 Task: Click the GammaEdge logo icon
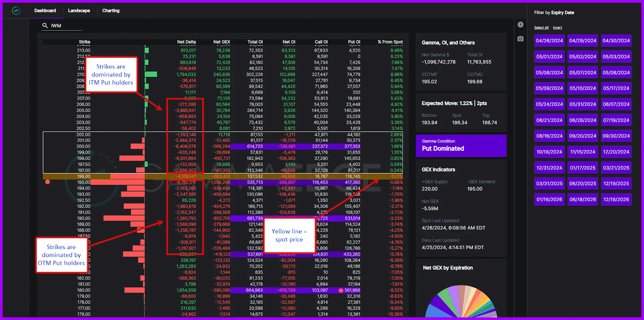[x=16, y=11]
